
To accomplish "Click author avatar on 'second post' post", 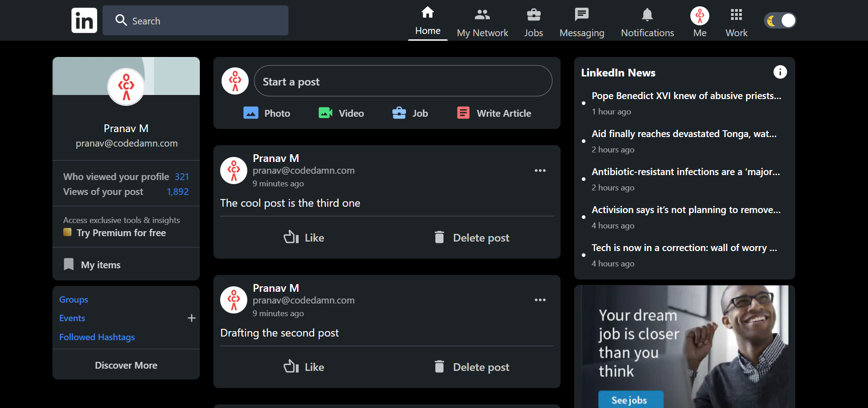I will 234,300.
